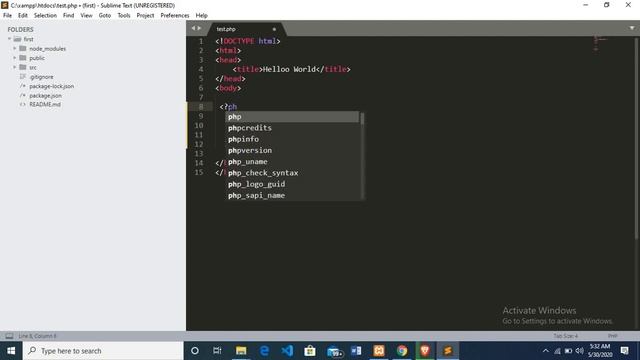
Task: Open XAMPP from taskbar
Action: 379,351
